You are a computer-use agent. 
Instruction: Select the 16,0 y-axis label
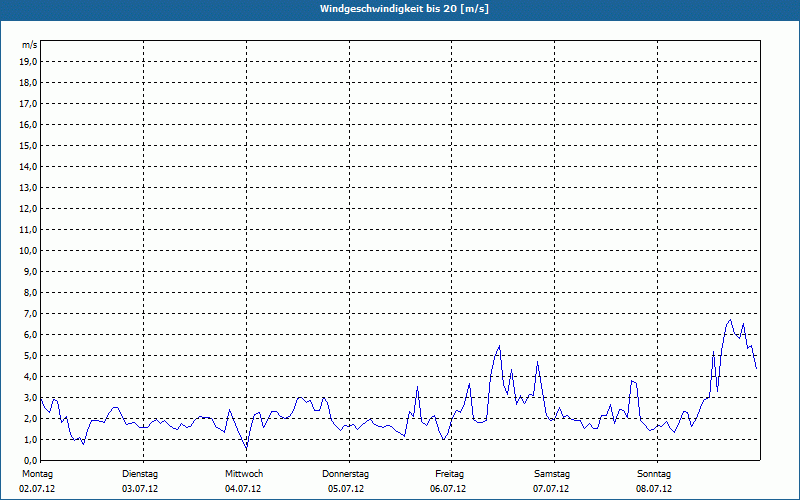[x=29, y=124]
